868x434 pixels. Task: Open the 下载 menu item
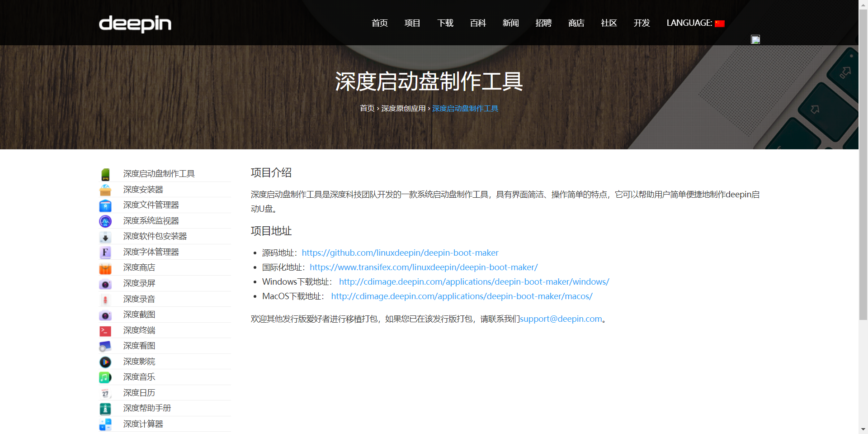(x=445, y=23)
